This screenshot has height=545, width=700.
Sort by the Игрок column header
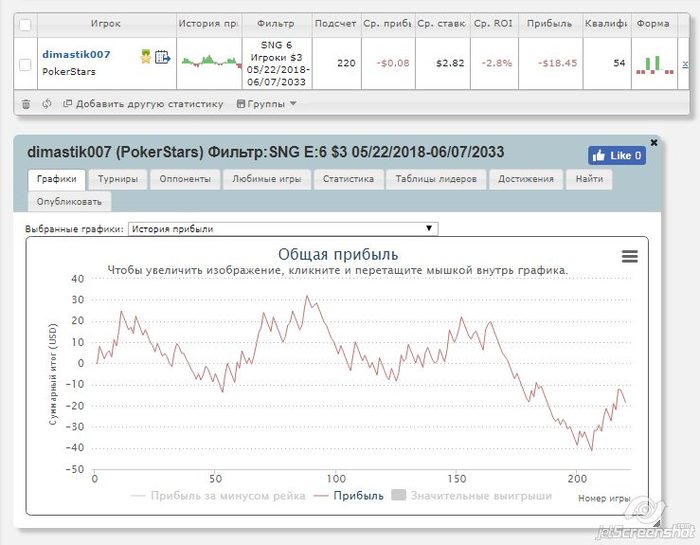(x=106, y=24)
